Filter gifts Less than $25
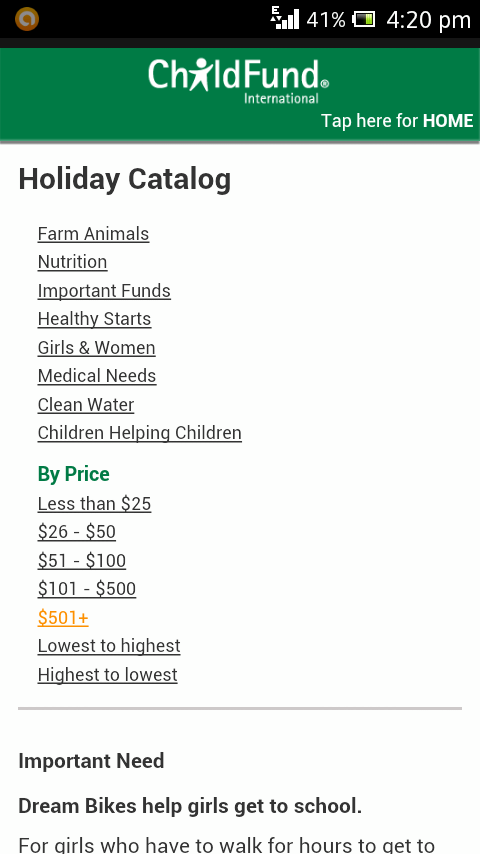Image resolution: width=480 pixels, height=854 pixels. click(94, 504)
